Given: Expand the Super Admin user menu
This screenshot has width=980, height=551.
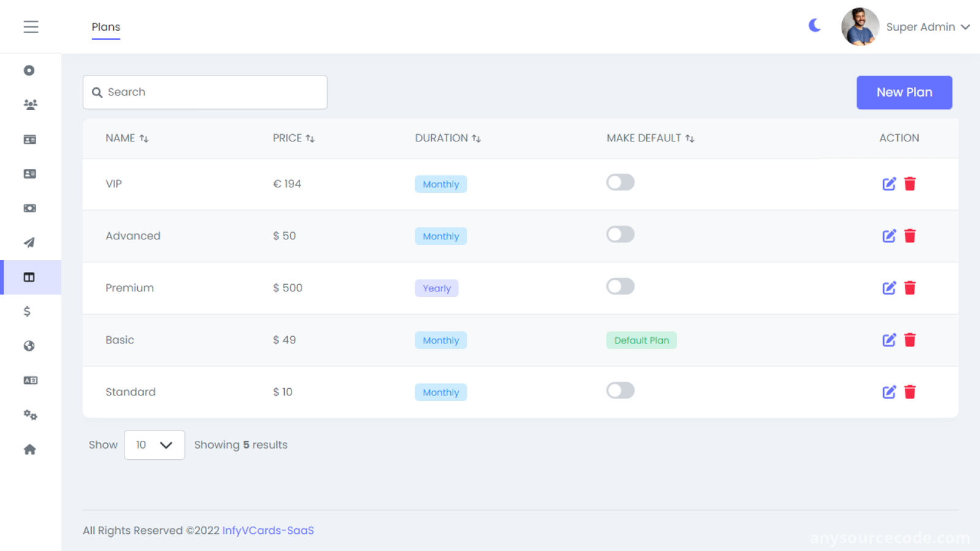Looking at the screenshot, I should pyautogui.click(x=928, y=27).
